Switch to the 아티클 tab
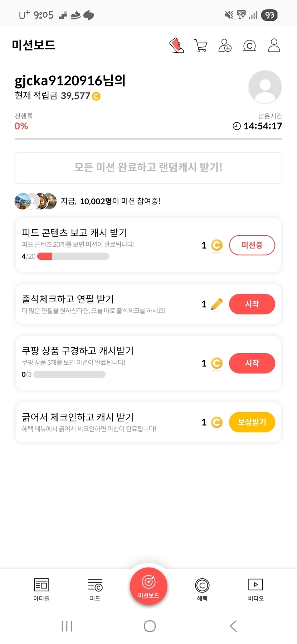Screen dimensions: 297x644 coord(41,589)
